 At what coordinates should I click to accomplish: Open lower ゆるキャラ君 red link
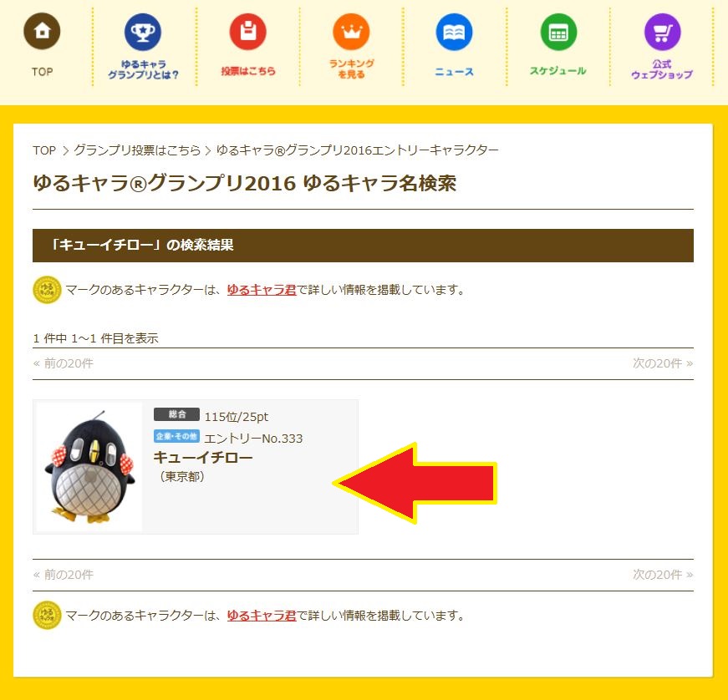point(262,616)
